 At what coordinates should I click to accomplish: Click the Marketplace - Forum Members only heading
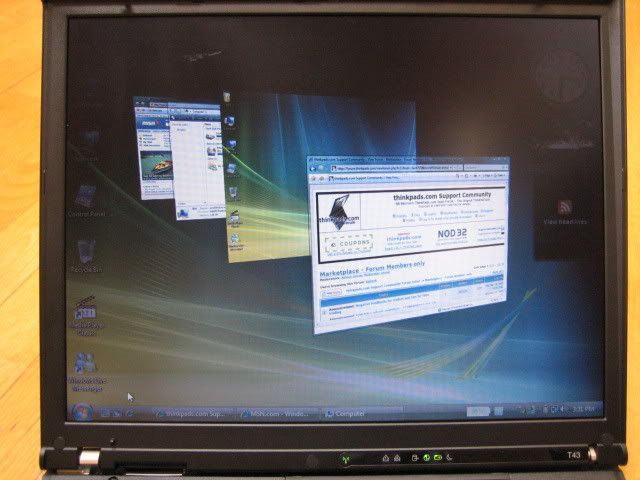[x=372, y=268]
